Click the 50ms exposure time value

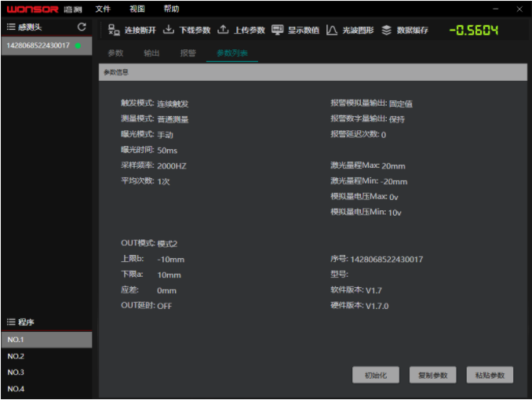(167, 151)
